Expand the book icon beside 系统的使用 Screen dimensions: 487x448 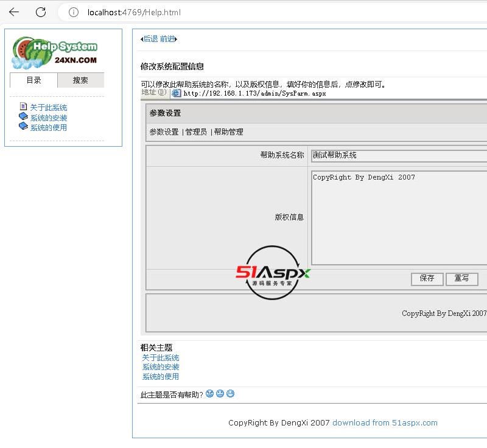(23, 126)
